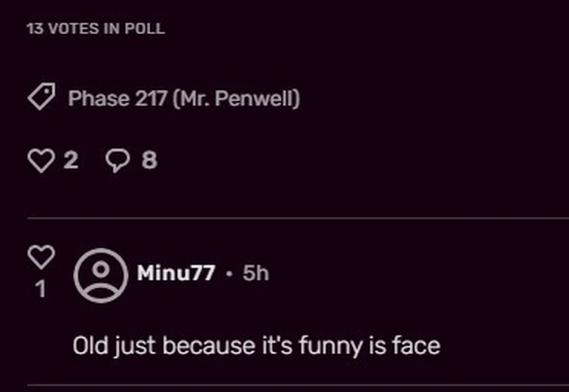Open the Phase 217 (Mr. Penwell) tag
This screenshot has height=392, width=569.
point(184,99)
